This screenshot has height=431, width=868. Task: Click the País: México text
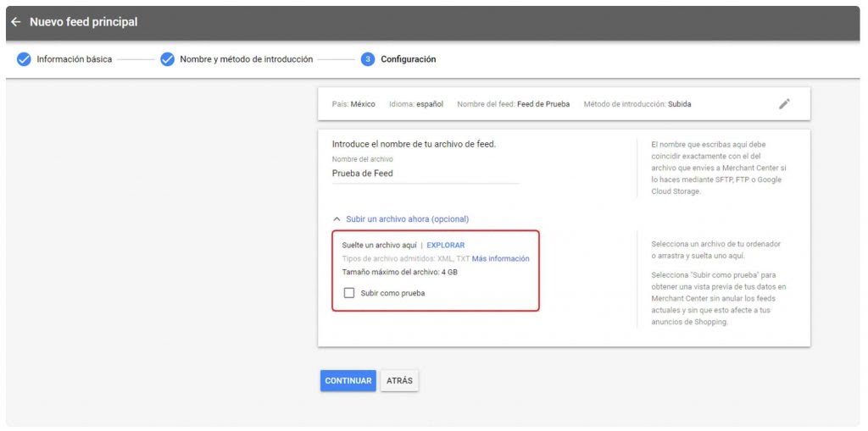[354, 104]
